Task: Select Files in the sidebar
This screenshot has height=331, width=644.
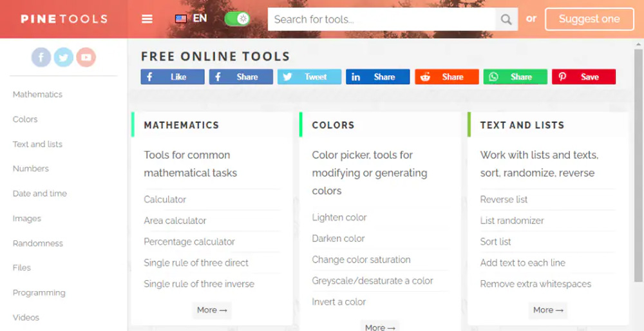Action: 22,268
